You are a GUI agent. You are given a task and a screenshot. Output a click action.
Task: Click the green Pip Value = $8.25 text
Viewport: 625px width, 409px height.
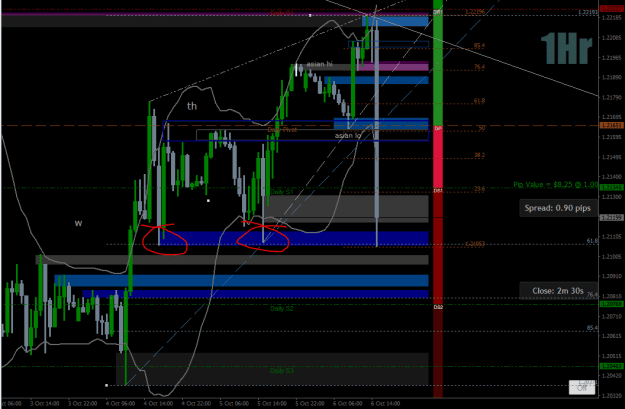click(x=555, y=185)
